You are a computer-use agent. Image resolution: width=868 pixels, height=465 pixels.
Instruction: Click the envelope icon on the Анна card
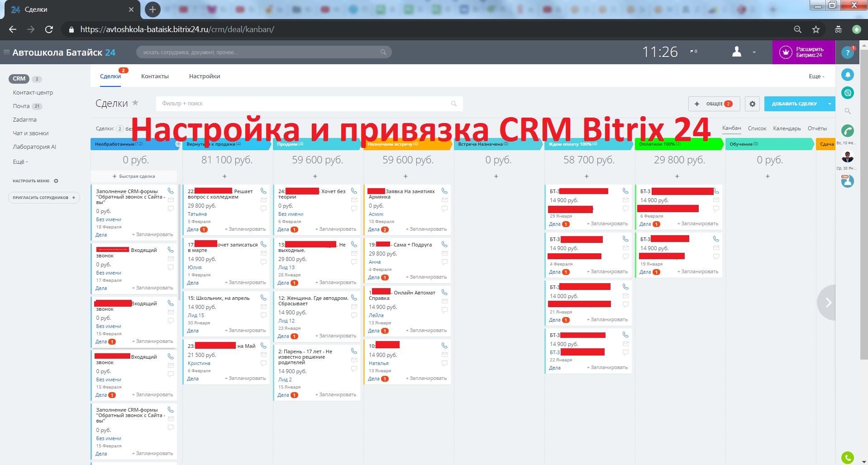[x=444, y=253]
